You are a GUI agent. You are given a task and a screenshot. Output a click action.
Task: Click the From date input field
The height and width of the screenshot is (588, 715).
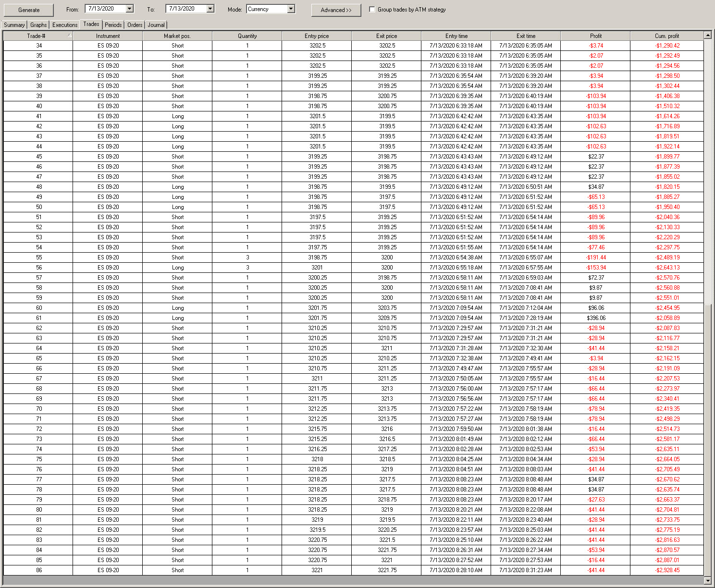pyautogui.click(x=106, y=9)
